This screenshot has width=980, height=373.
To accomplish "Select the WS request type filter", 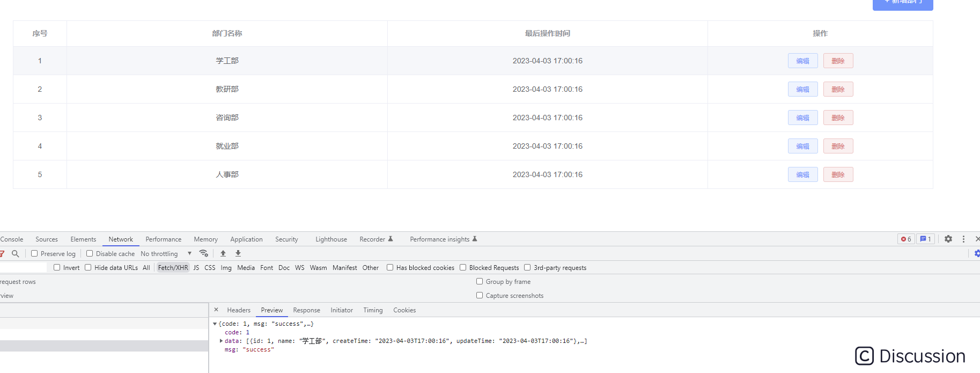I will tap(300, 268).
